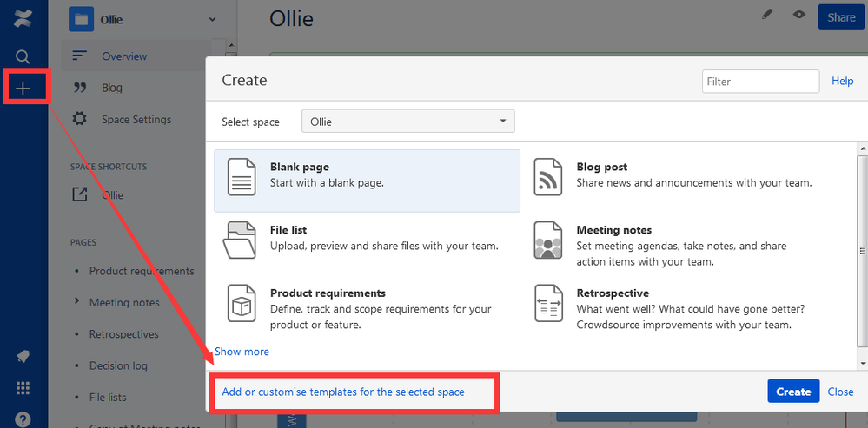Open the Select space Ollie dropdown

point(408,121)
